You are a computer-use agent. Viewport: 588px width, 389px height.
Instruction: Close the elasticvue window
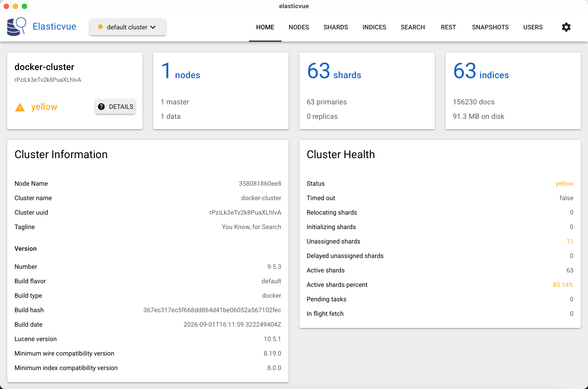click(x=7, y=6)
